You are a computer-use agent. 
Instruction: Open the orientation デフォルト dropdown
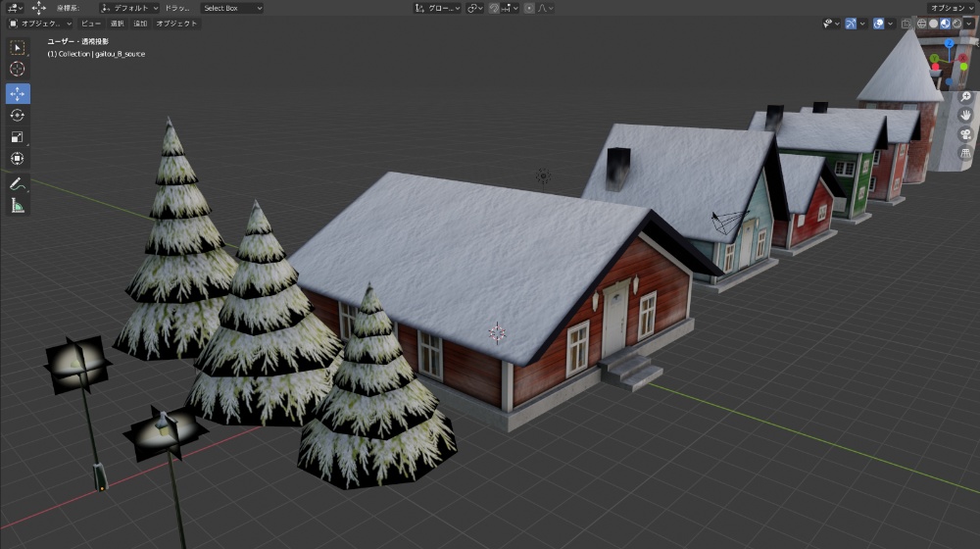(x=129, y=8)
